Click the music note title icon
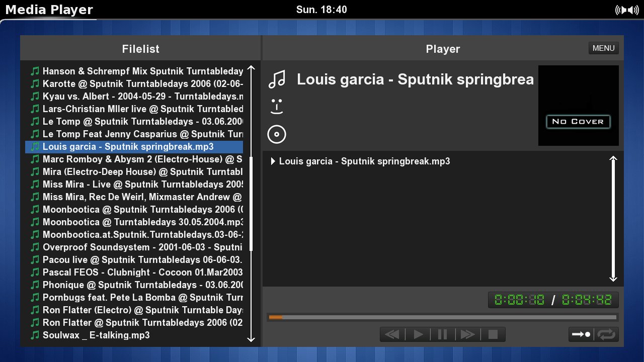 (277, 79)
